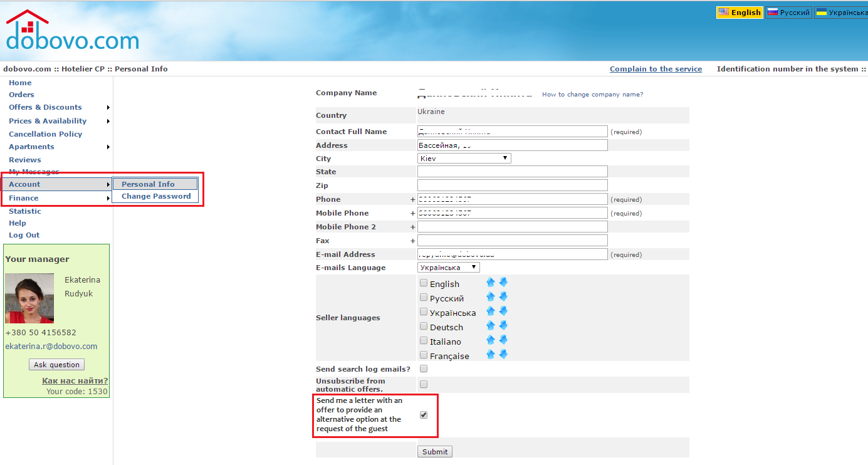
Task: Check the English seller language box
Action: point(424,283)
